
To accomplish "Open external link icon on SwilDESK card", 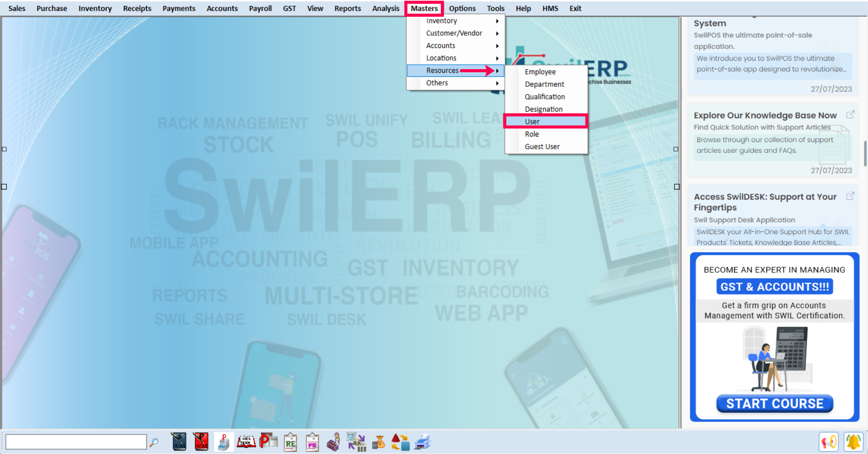I will click(850, 196).
